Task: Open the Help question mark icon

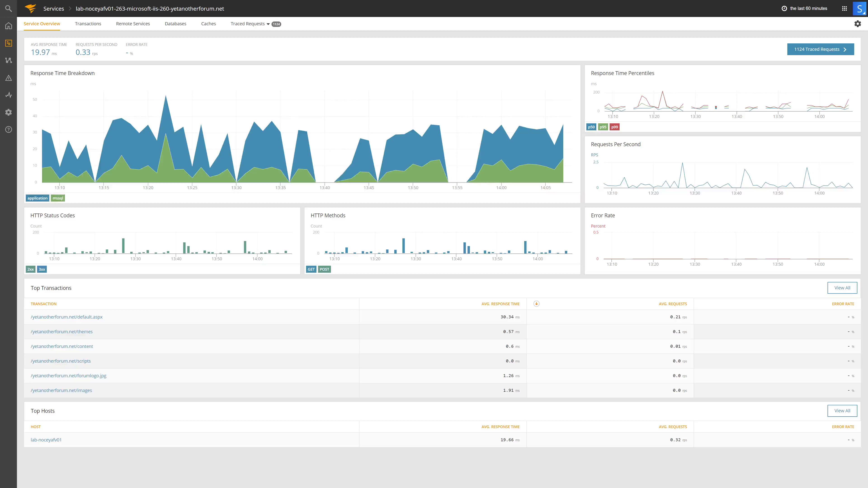Action: pos(8,130)
